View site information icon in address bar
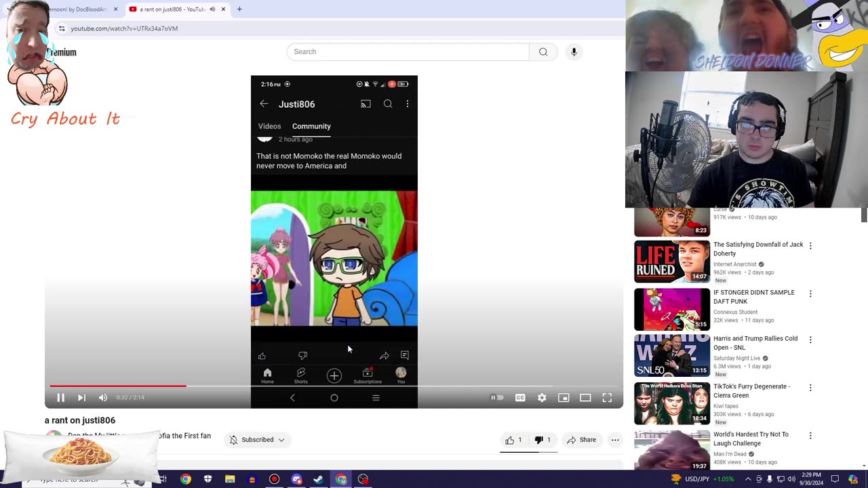Viewport: 868px width, 488px height. click(x=62, y=28)
